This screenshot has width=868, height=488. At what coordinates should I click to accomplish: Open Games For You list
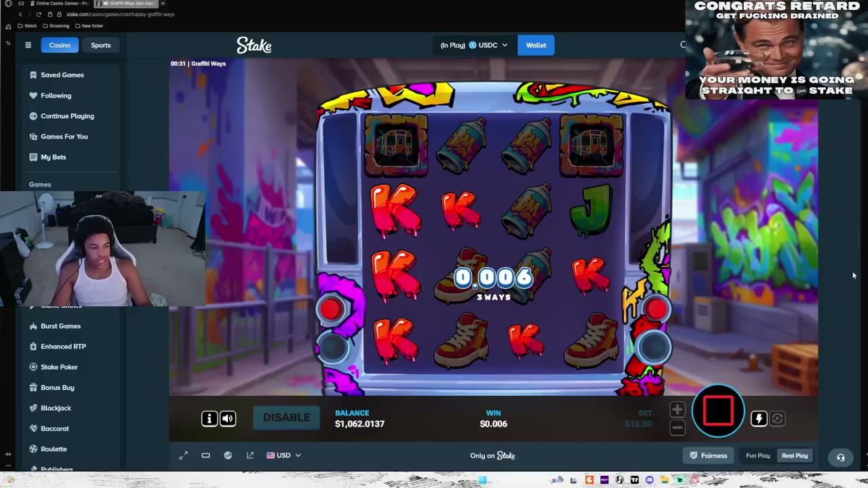coord(71,136)
